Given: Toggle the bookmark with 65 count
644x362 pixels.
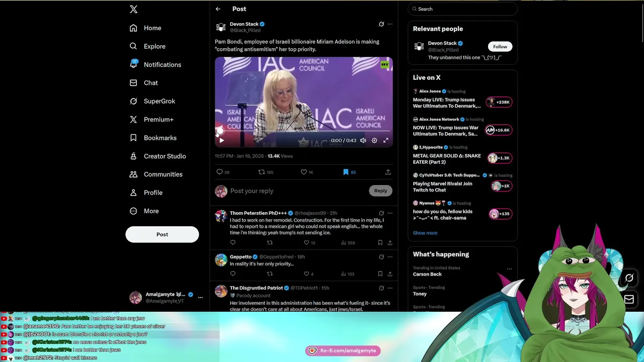Looking at the screenshot, I should pos(349,172).
